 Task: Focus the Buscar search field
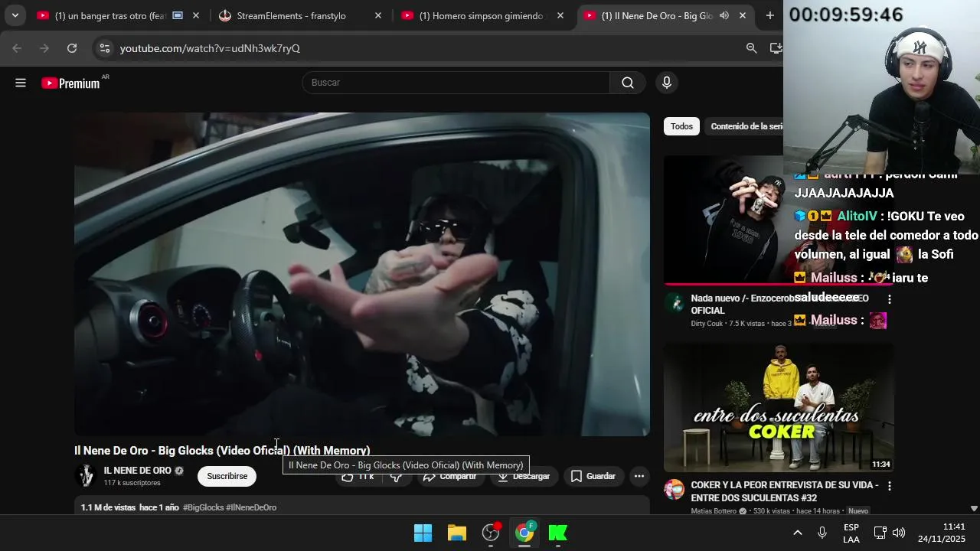pyautogui.click(x=456, y=83)
